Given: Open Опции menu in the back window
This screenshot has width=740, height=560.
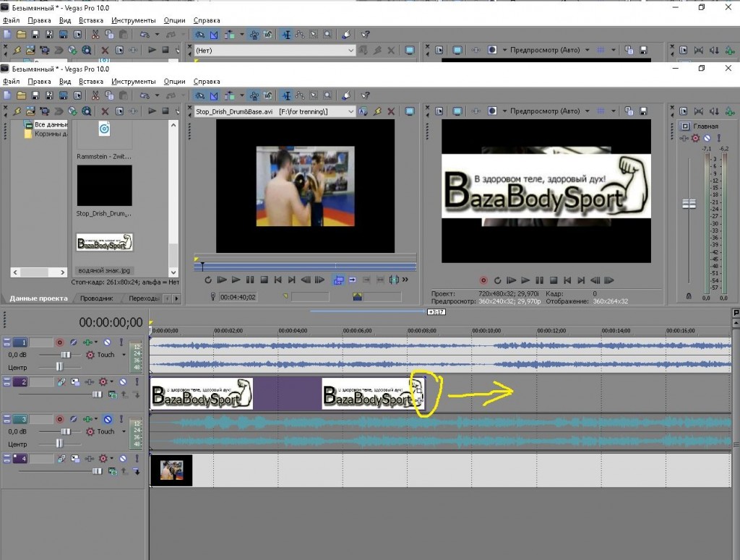Looking at the screenshot, I should point(175,20).
